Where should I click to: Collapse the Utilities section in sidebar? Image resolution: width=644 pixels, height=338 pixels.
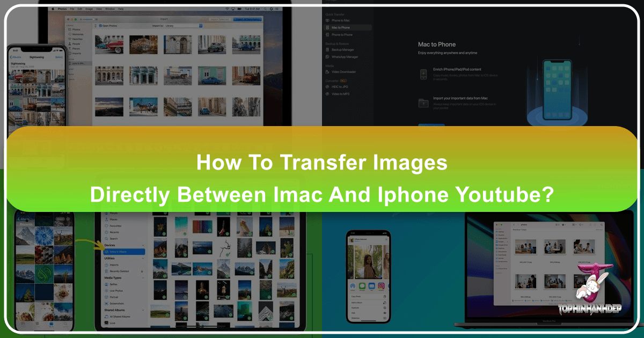pyautogui.click(x=143, y=258)
